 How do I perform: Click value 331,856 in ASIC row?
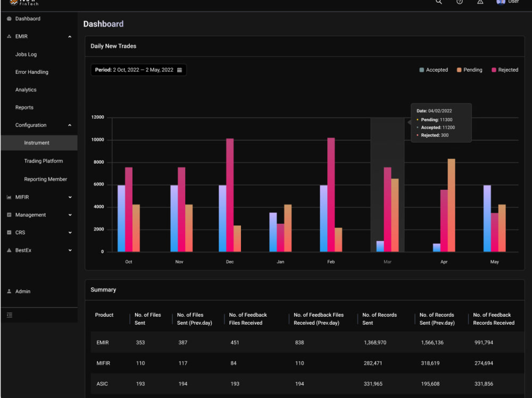[484, 384]
